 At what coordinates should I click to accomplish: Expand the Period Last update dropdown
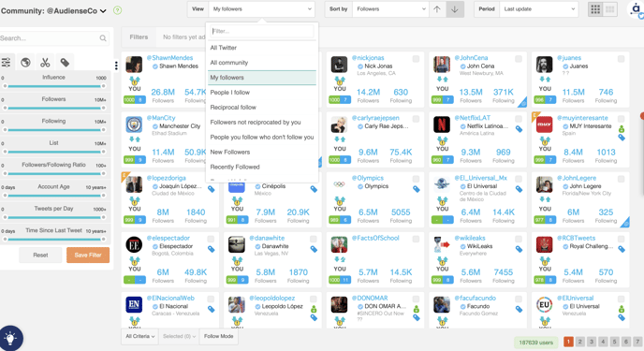point(538,9)
